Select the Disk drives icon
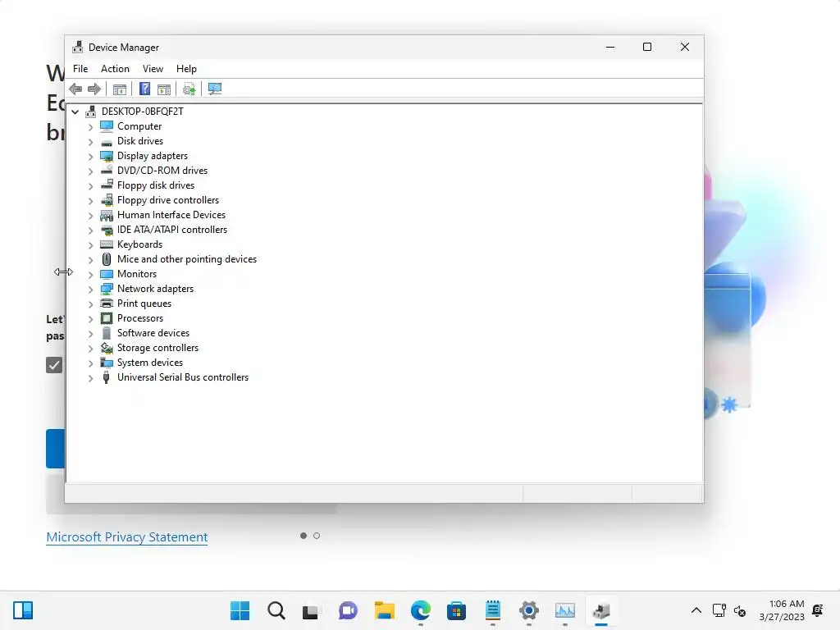The image size is (840, 630). click(107, 141)
